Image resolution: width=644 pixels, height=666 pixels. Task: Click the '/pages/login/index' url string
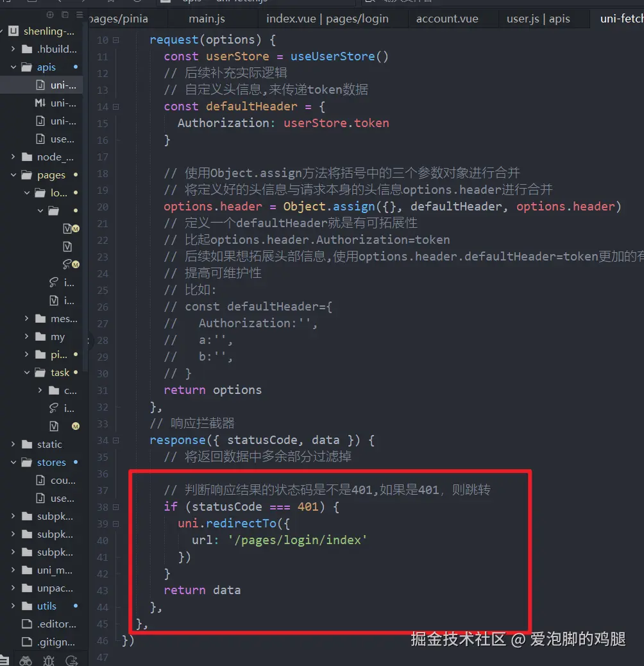tap(297, 540)
